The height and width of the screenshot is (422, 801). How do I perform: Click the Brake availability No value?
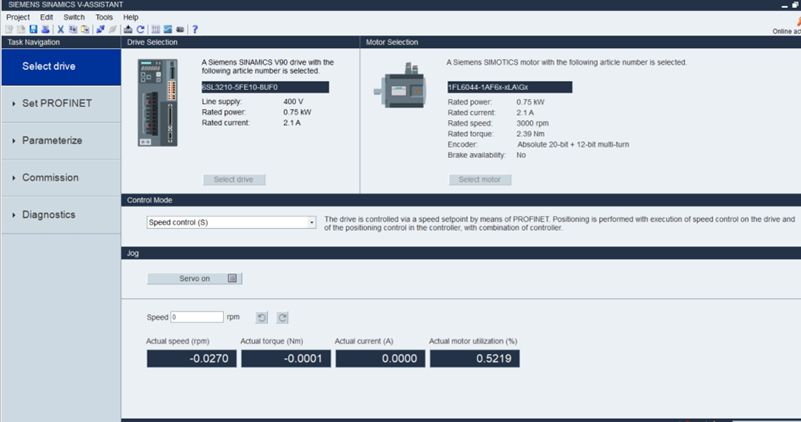tap(521, 155)
